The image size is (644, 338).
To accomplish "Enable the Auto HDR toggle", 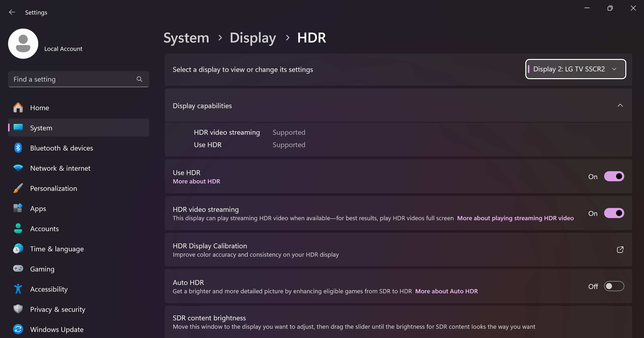I will (x=614, y=286).
